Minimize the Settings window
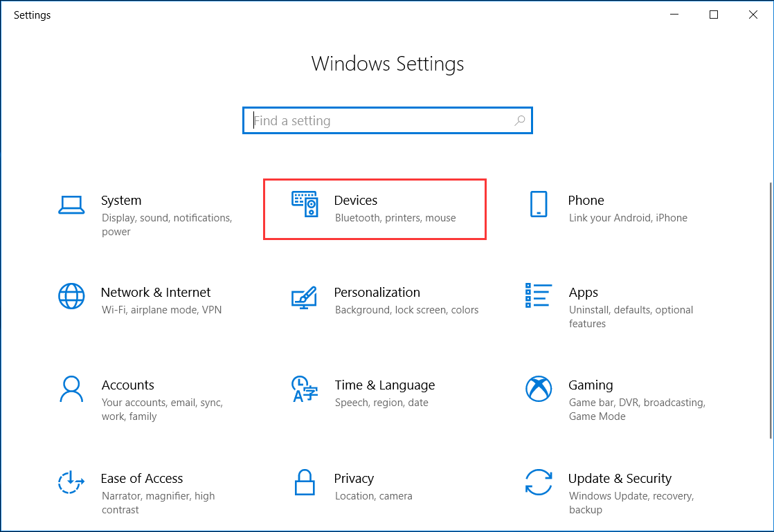Viewport: 774px width, 532px height. pos(674,15)
